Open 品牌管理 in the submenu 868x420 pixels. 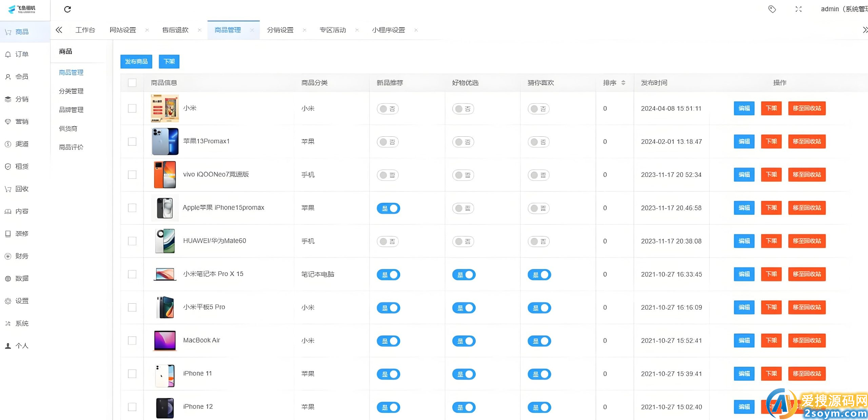tap(71, 110)
